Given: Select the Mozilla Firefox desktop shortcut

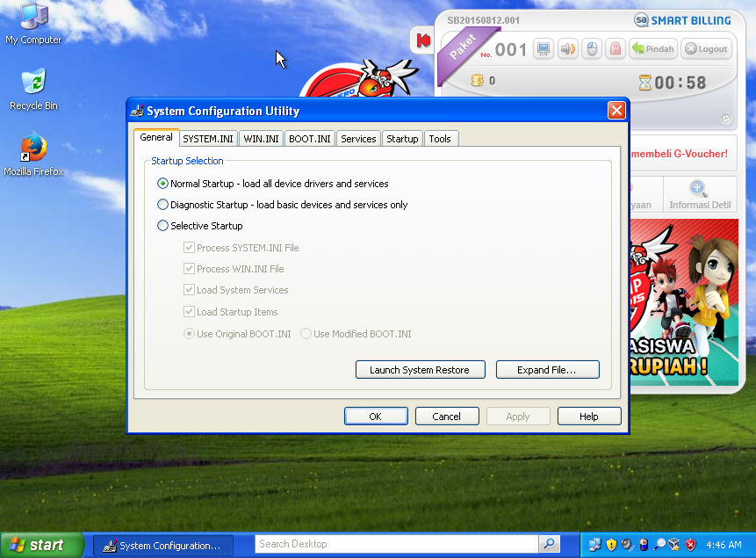Looking at the screenshot, I should tap(33, 156).
